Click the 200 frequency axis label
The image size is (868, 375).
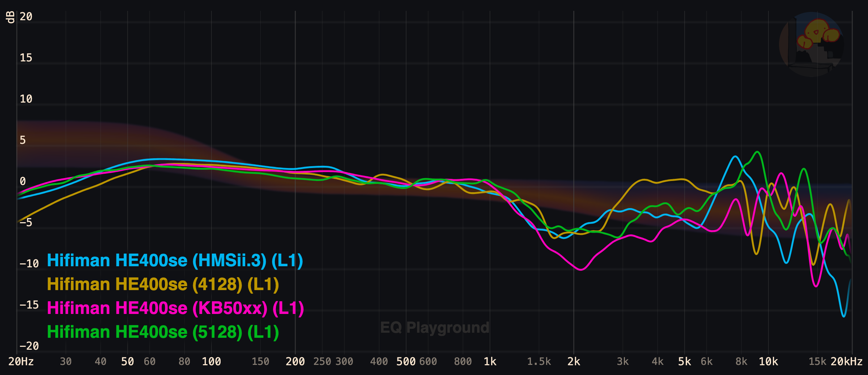pos(295,361)
